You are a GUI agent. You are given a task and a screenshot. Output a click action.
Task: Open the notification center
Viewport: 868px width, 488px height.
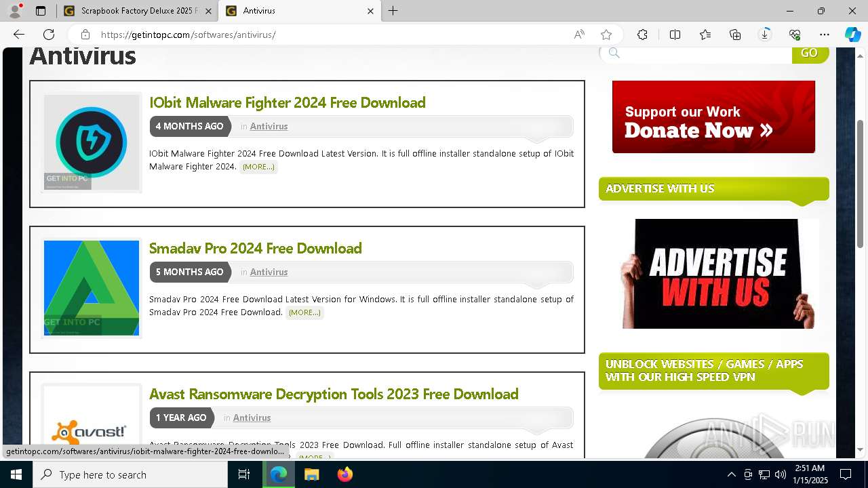point(846,474)
